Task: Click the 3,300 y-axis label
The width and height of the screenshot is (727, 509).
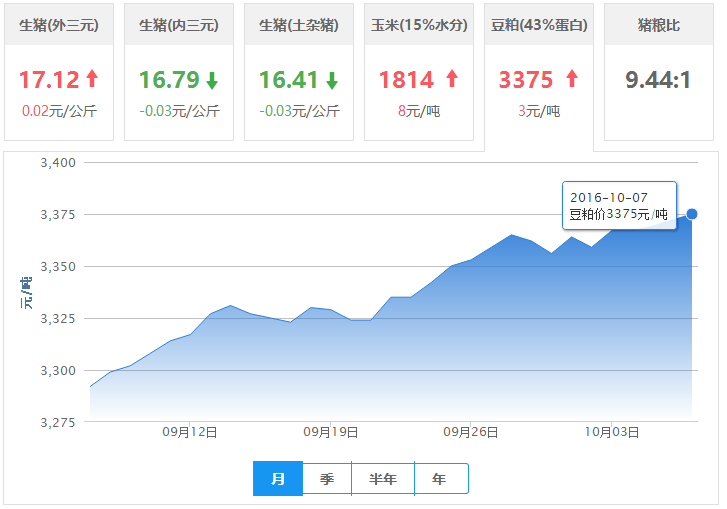Action: click(x=58, y=371)
